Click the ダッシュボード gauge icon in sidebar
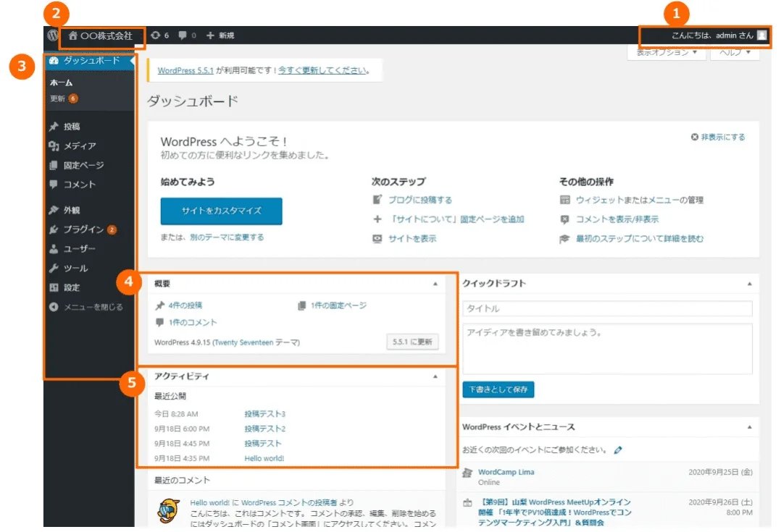 click(x=54, y=61)
